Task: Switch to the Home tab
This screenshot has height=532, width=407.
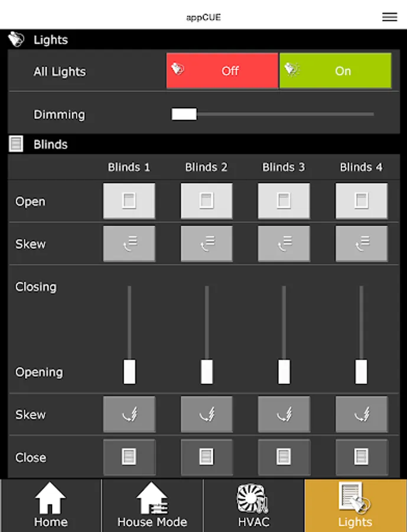Action: click(51, 505)
